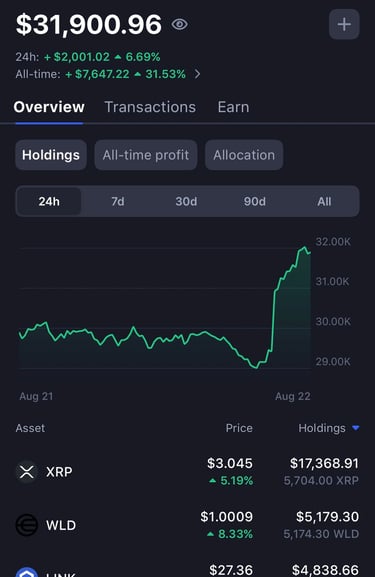Choose the 7d time range
375x577 pixels.
click(x=118, y=201)
